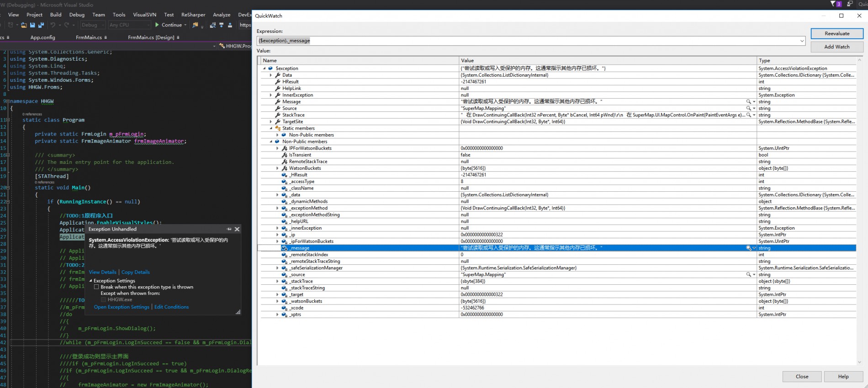The image size is (868, 388).
Task: Click the drag grip of Exception popup
Action: pos(238,312)
